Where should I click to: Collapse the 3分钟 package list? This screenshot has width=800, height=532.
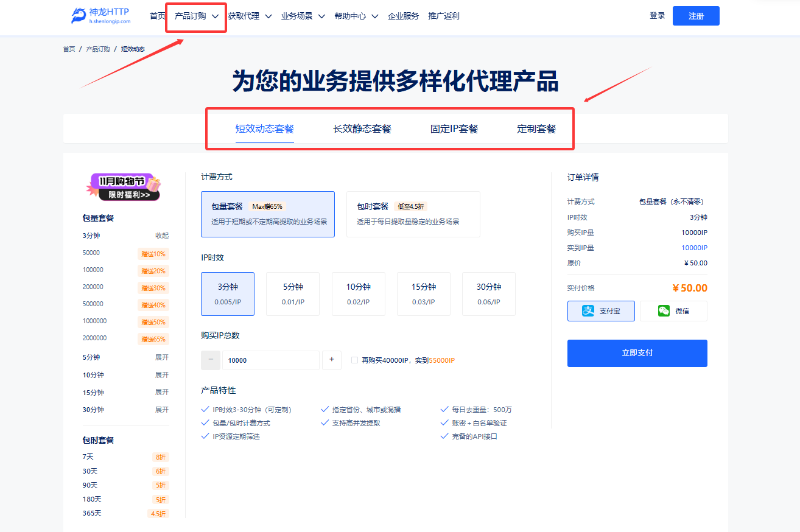161,236
